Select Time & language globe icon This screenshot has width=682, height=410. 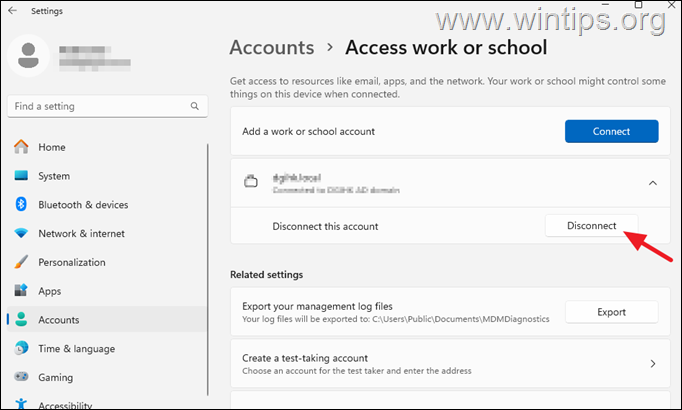point(21,349)
